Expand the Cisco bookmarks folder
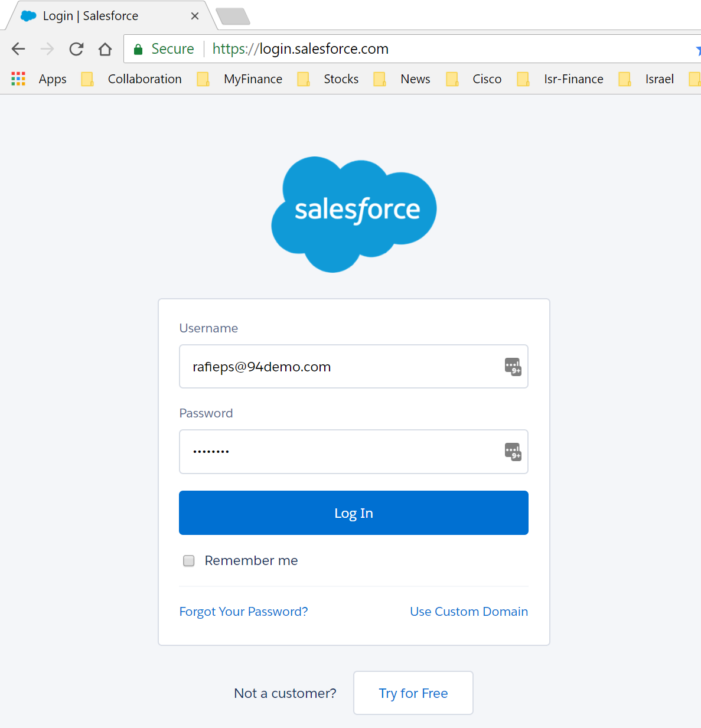Viewport: 701px width, 728px height. tap(475, 79)
